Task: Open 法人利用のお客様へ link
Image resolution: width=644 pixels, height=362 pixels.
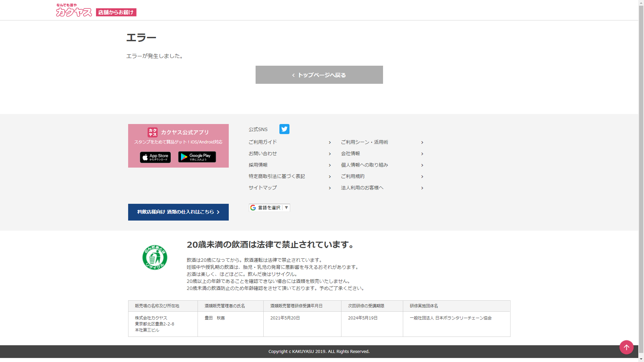Action: (362, 188)
